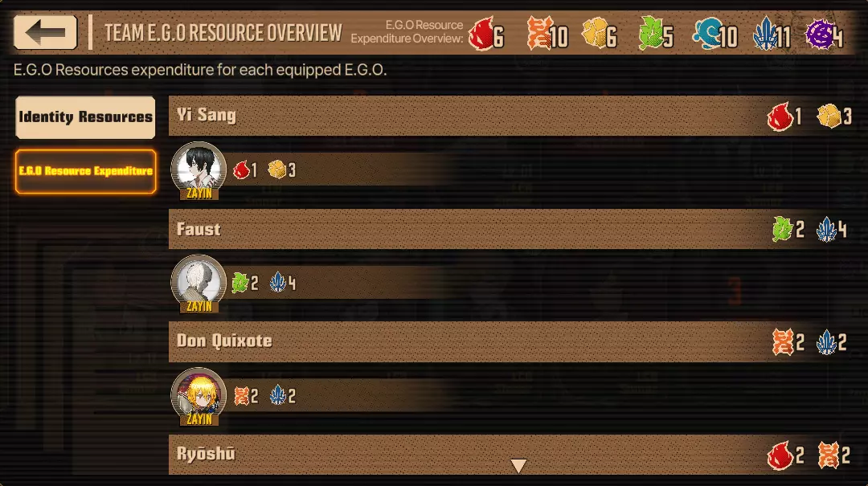Open Faust's ZAYIN E.G.O portrait
The image size is (868, 486).
coord(199,284)
